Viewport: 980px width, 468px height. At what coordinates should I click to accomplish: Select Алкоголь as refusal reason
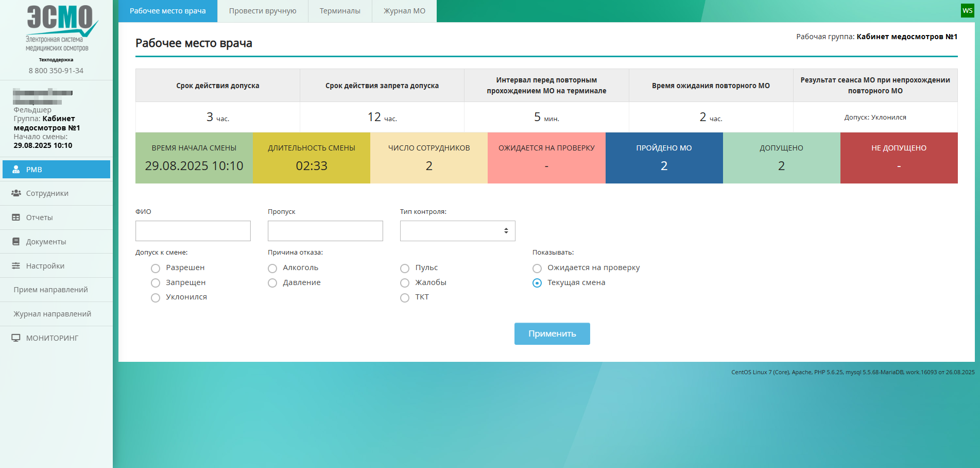coord(272,269)
